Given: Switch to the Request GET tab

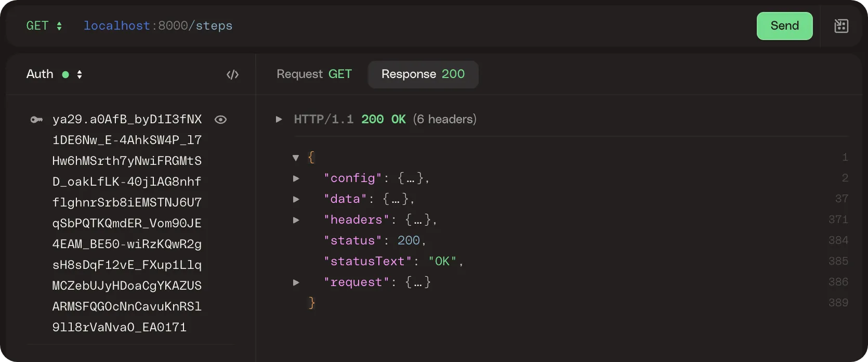Looking at the screenshot, I should [314, 74].
